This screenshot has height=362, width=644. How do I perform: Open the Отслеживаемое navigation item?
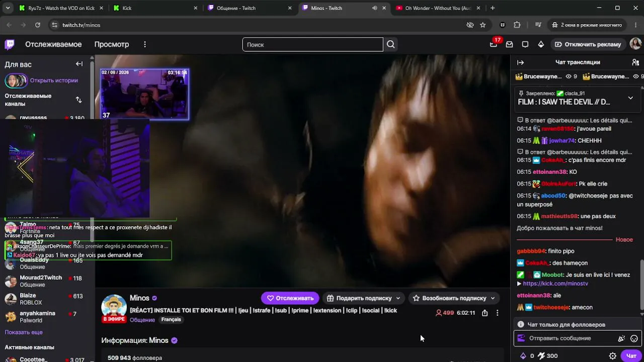tap(53, 44)
